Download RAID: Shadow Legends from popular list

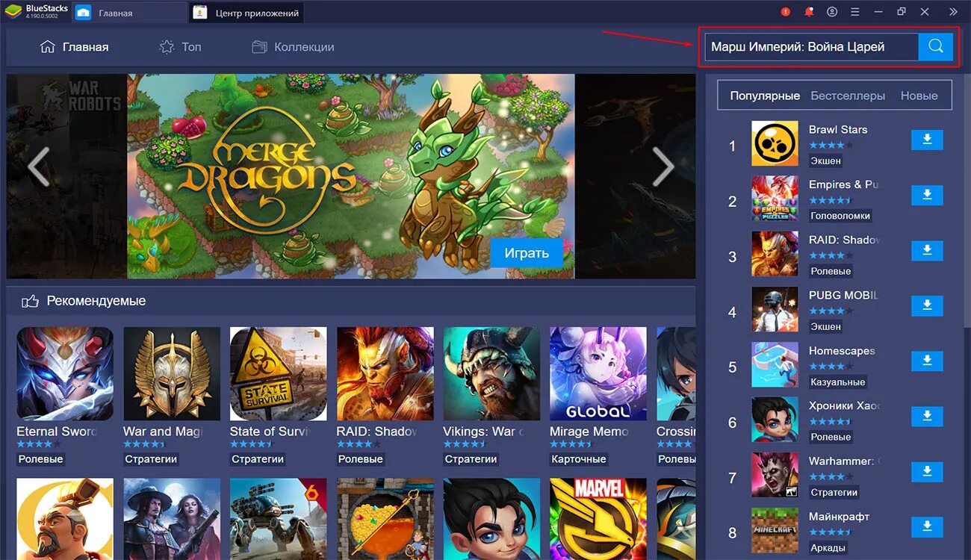pos(927,250)
